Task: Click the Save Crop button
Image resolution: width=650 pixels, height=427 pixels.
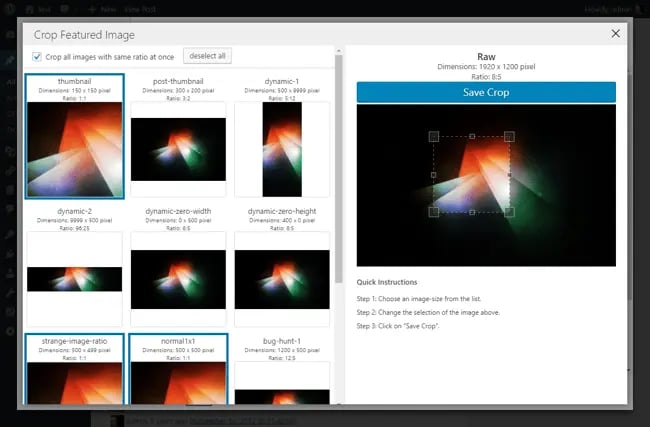Action: point(486,92)
